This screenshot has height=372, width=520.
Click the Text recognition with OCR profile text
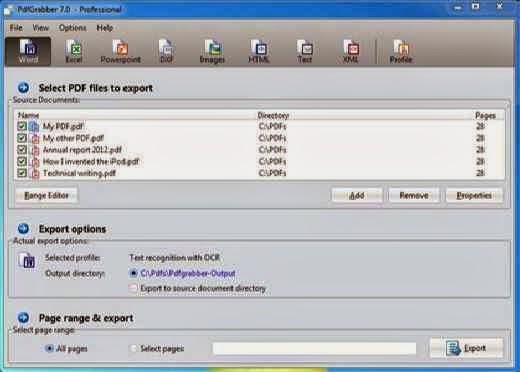point(174,258)
